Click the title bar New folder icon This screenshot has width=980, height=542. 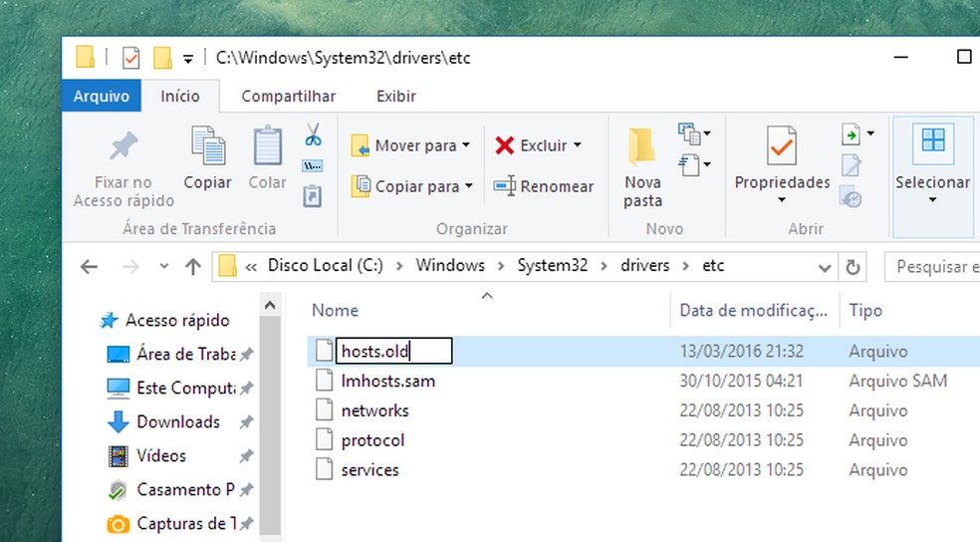pos(162,58)
